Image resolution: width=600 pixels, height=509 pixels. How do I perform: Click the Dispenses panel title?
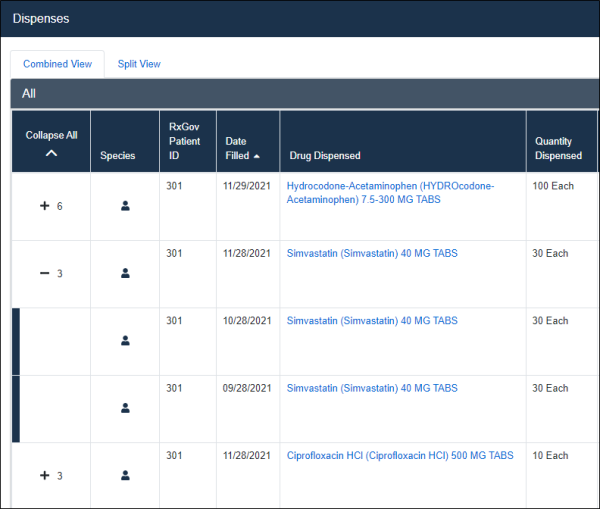coord(41,19)
